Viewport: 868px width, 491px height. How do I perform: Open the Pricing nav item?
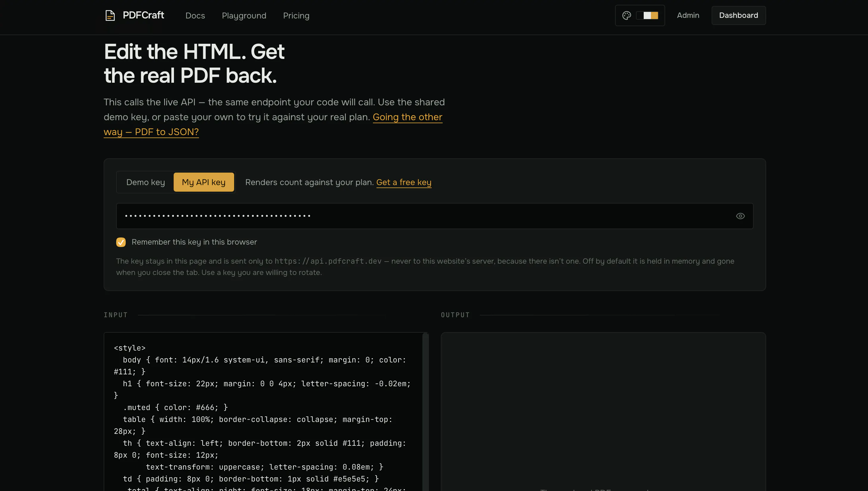tap(296, 15)
